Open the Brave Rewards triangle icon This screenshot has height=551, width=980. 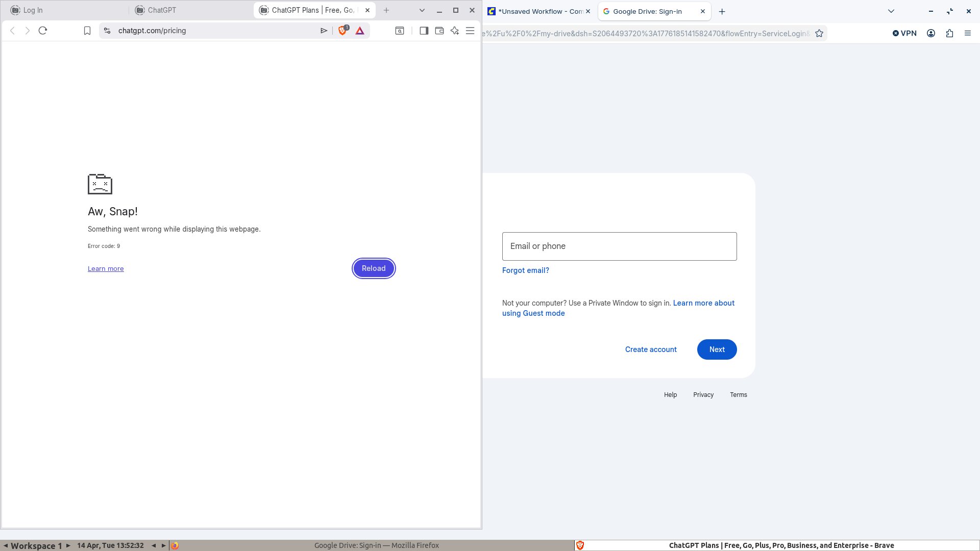[360, 31]
